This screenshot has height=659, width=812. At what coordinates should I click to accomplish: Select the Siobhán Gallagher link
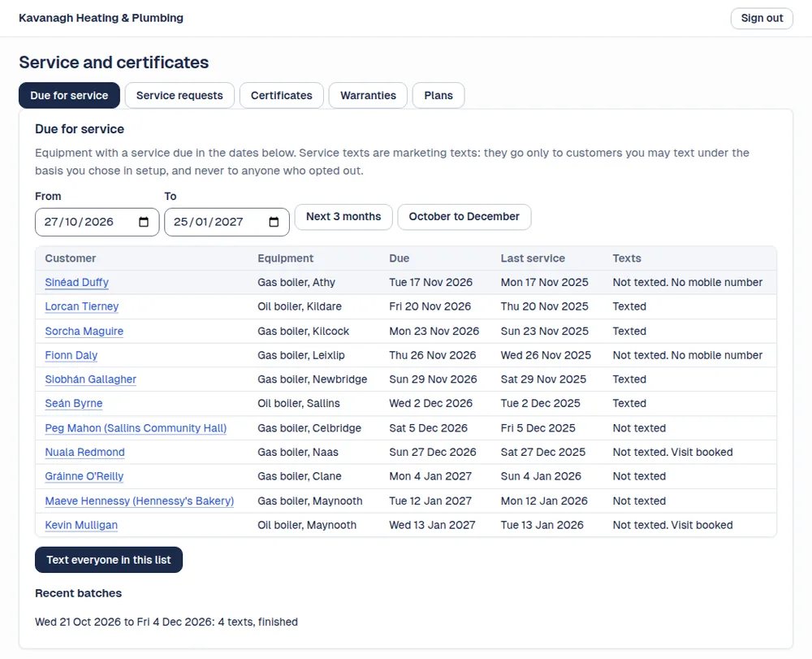91,379
